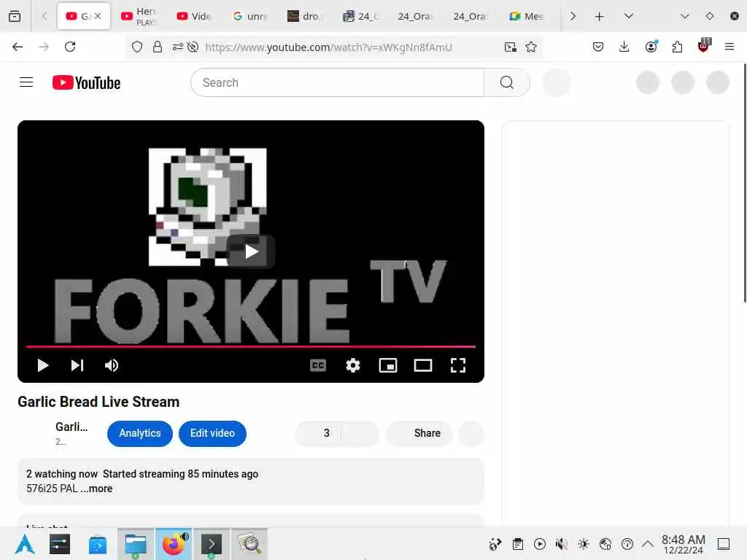Go to YouTube home via logo

(86, 82)
